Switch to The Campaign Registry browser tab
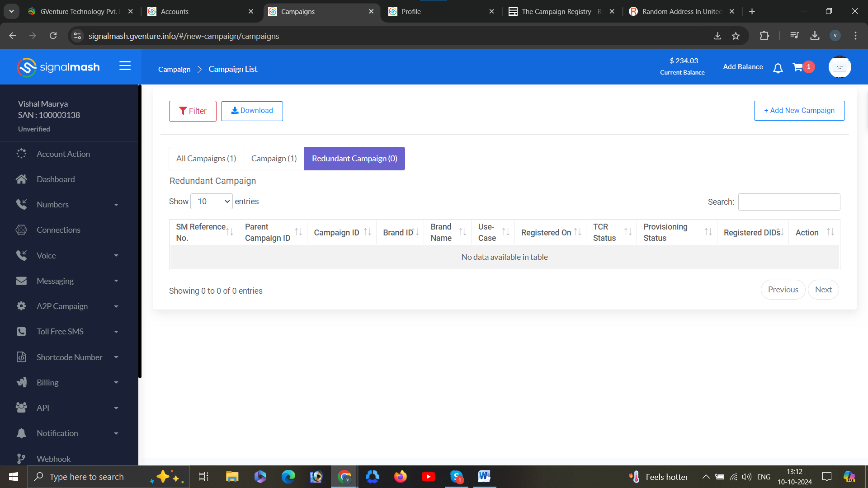868x488 pixels. [x=561, y=11]
